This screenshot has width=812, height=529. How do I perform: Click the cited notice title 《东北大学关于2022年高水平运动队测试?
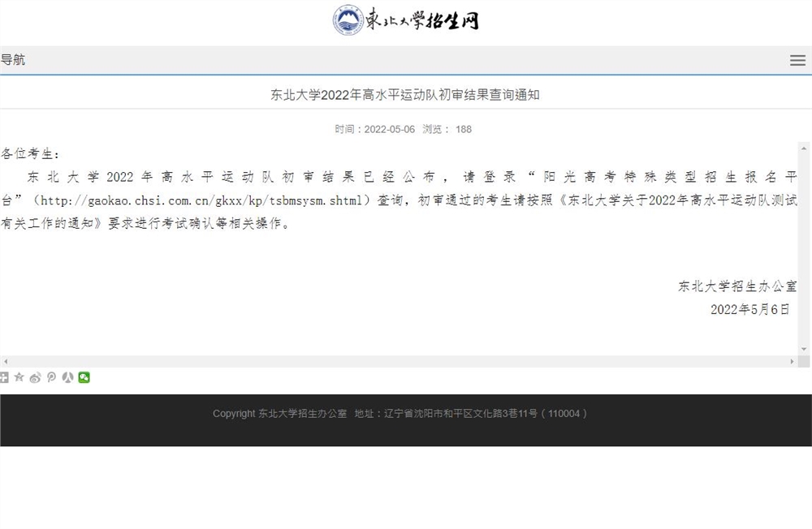tap(677, 200)
